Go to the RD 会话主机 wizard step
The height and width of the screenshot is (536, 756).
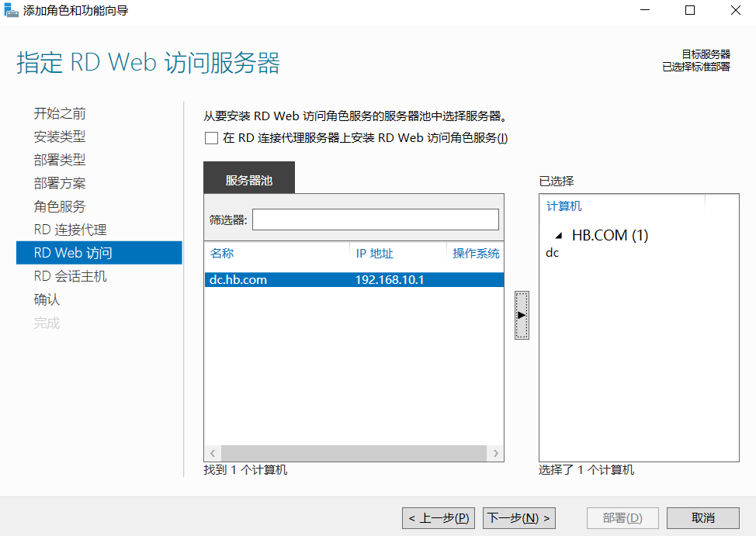pyautogui.click(x=71, y=276)
